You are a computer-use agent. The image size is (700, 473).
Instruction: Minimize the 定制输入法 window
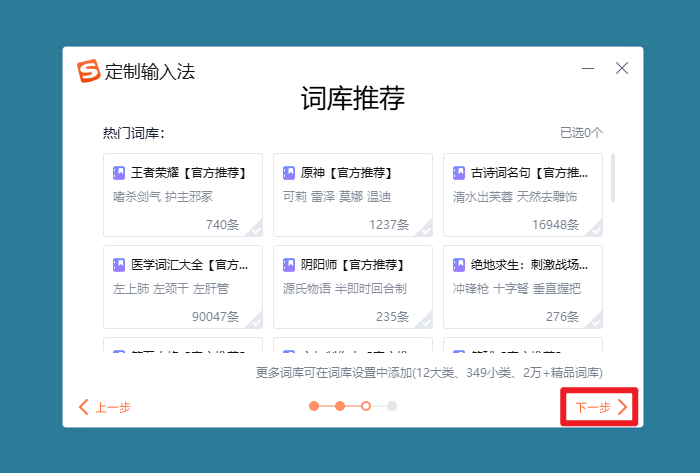pyautogui.click(x=588, y=68)
